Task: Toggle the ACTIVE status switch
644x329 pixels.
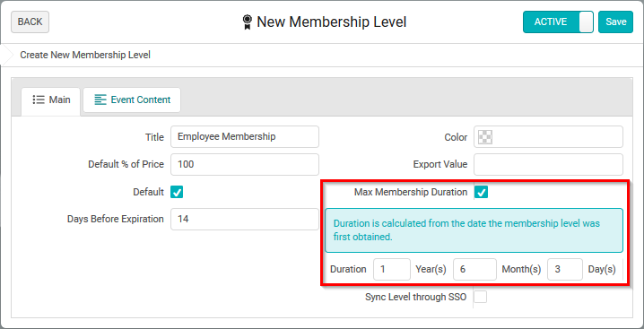Action: 558,22
